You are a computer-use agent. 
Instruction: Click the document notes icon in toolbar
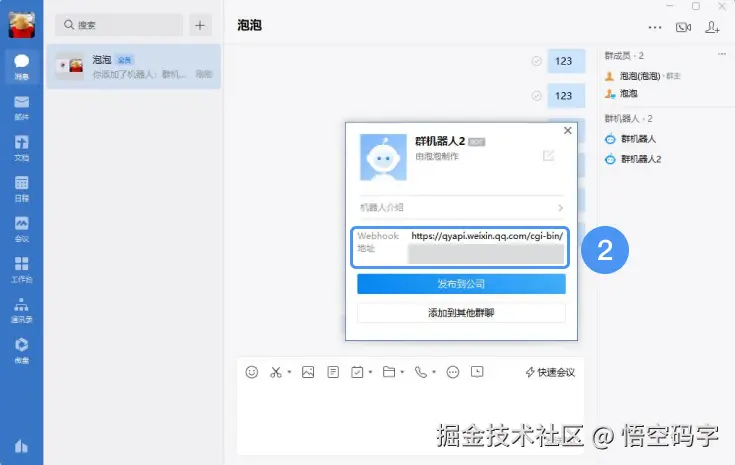(333, 372)
